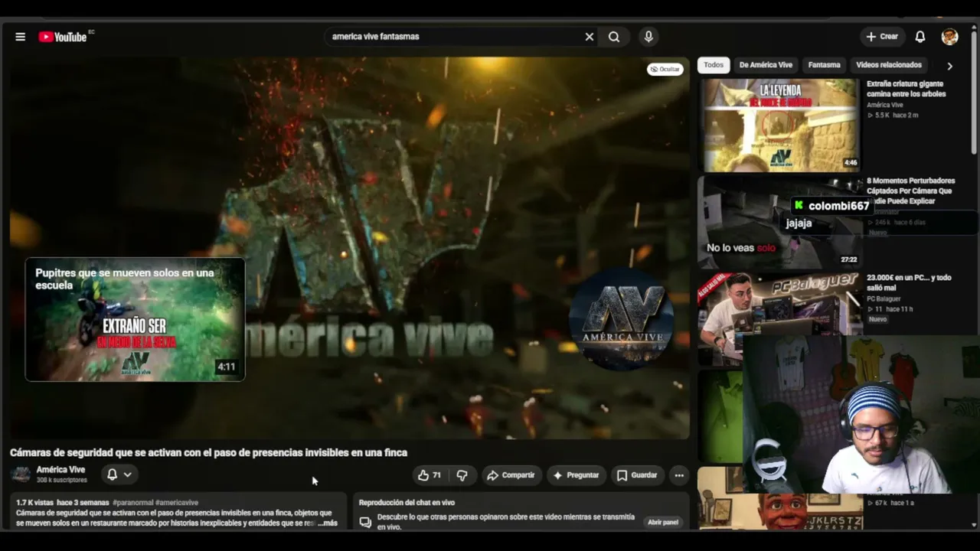Viewport: 980px width, 551px height.
Task: Select the Fantasma filter chip
Action: [x=824, y=65]
